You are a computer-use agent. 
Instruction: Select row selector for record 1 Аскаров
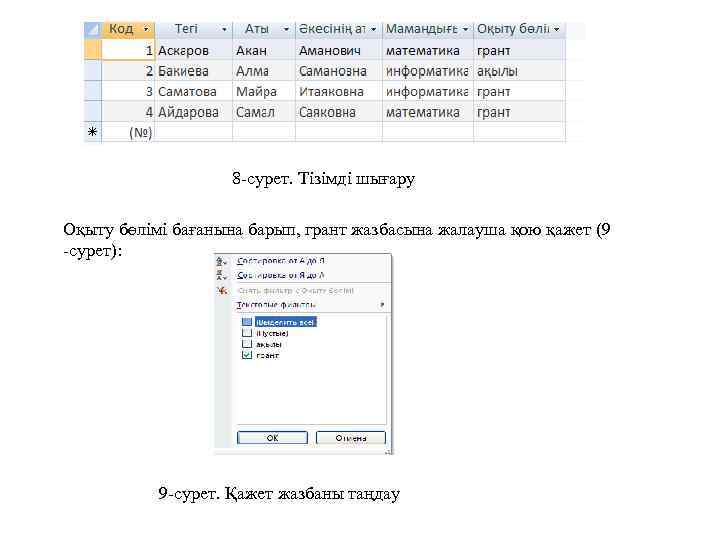[92, 50]
